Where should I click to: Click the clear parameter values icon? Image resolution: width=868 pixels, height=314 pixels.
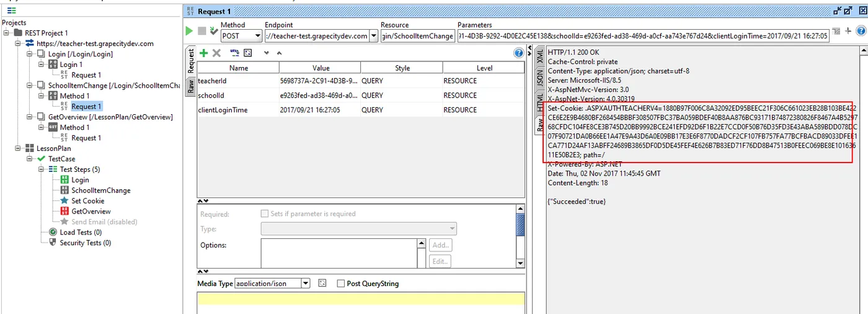[x=248, y=53]
